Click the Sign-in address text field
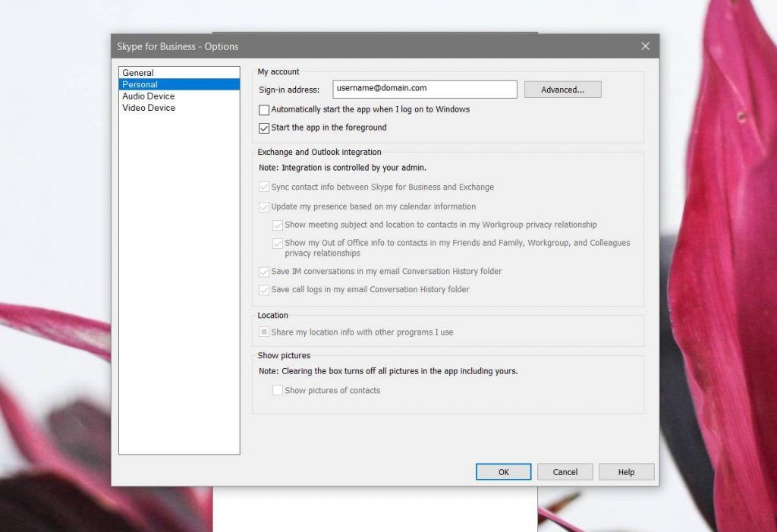The height and width of the screenshot is (532, 777). tap(424, 90)
